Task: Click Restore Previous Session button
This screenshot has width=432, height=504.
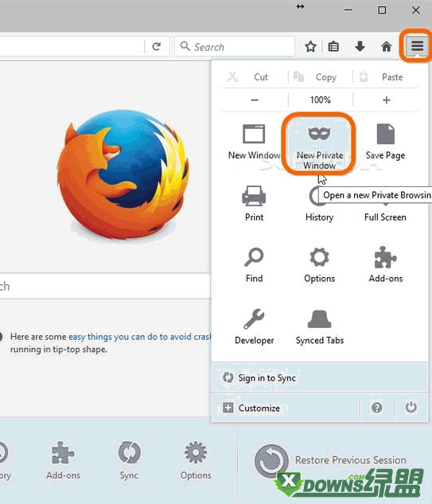Action: tap(330, 461)
